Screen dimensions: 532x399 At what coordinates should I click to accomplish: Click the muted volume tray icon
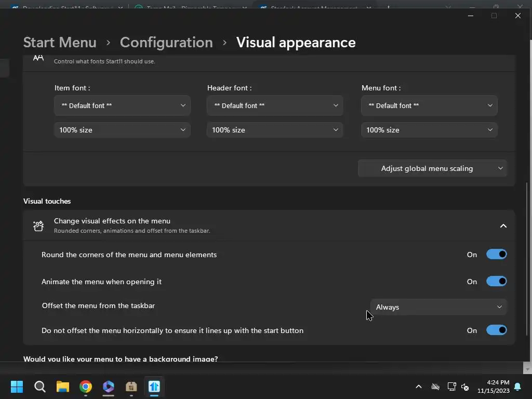pyautogui.click(x=465, y=387)
